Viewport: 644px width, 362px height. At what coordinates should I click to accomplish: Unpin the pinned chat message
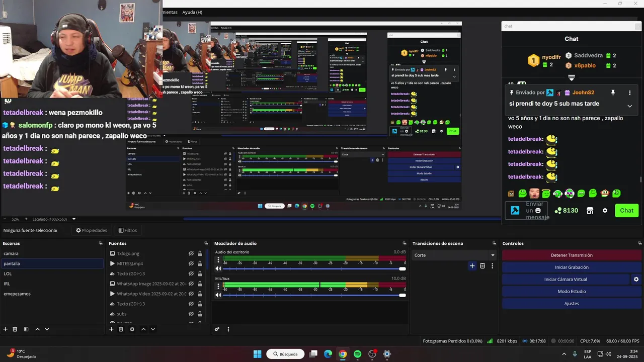(x=613, y=93)
